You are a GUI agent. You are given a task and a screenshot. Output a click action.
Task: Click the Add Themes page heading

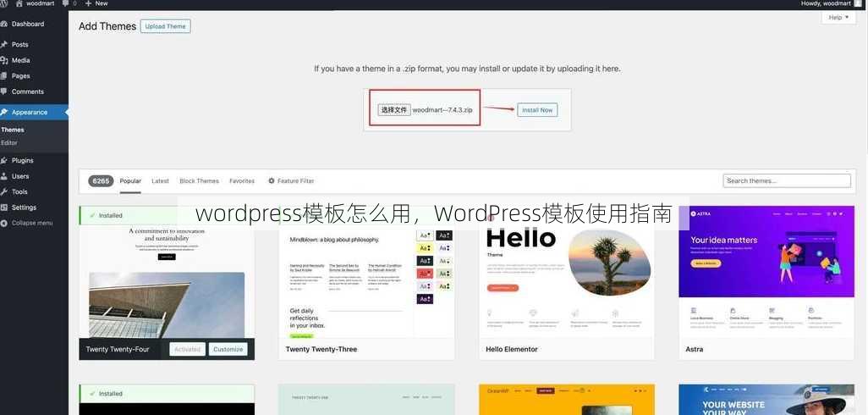tap(107, 26)
